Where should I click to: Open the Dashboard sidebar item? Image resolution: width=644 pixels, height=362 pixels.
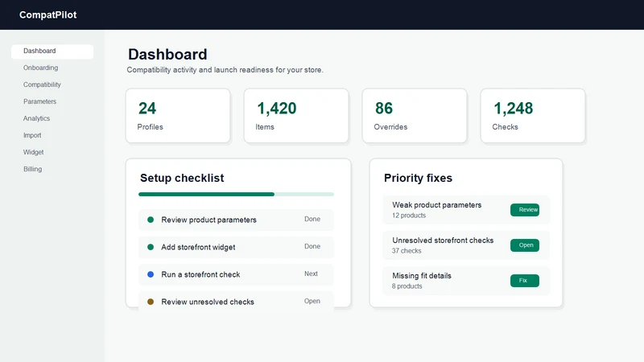pos(52,51)
